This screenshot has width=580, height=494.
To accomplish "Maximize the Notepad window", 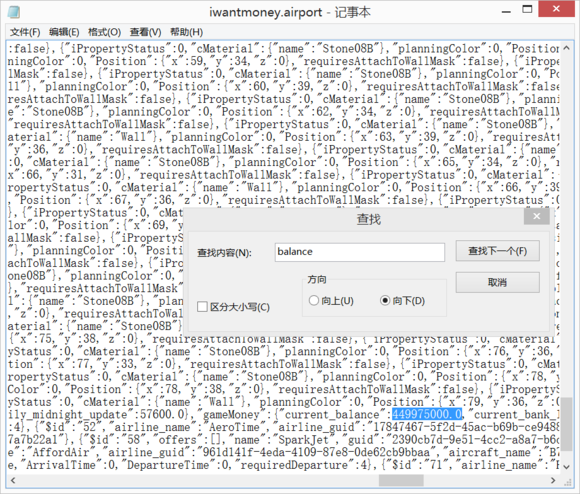I will (x=527, y=9).
